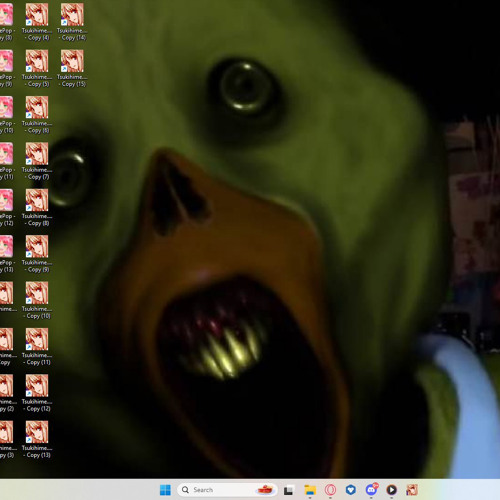Select the Tsukihime - Copy (6) shortcut
The width and height of the screenshot is (500, 500).
tap(37, 115)
